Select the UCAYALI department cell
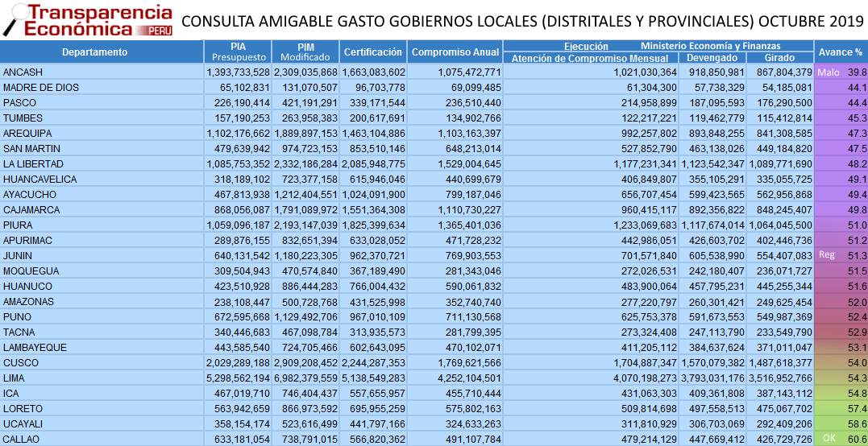The height and width of the screenshot is (446, 868). pyautogui.click(x=102, y=424)
